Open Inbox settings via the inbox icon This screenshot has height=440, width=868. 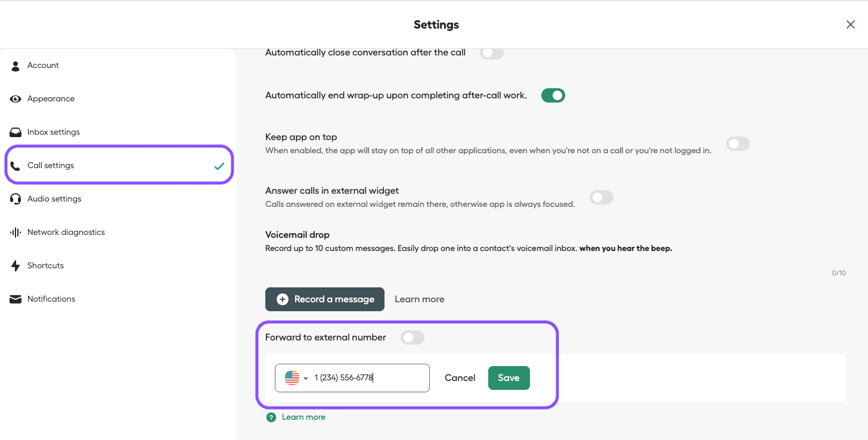click(15, 132)
